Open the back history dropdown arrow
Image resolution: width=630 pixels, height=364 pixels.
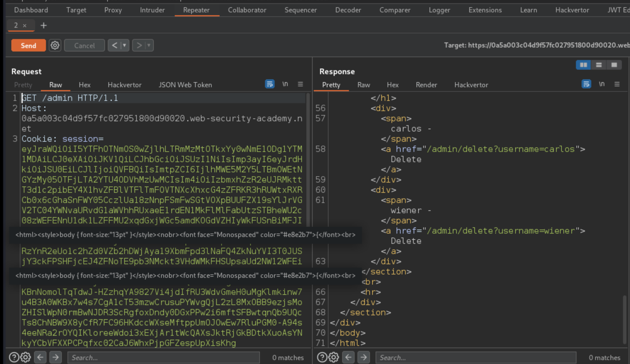(124, 45)
